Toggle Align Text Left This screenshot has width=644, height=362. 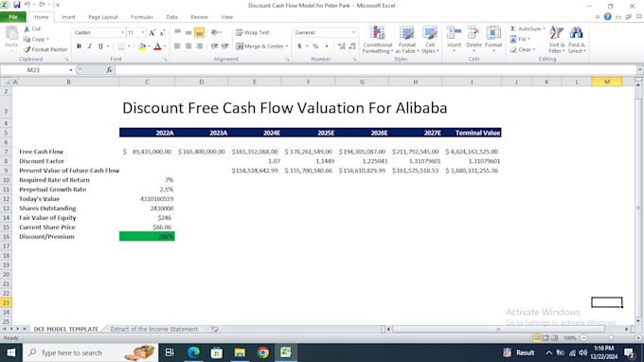177,46
